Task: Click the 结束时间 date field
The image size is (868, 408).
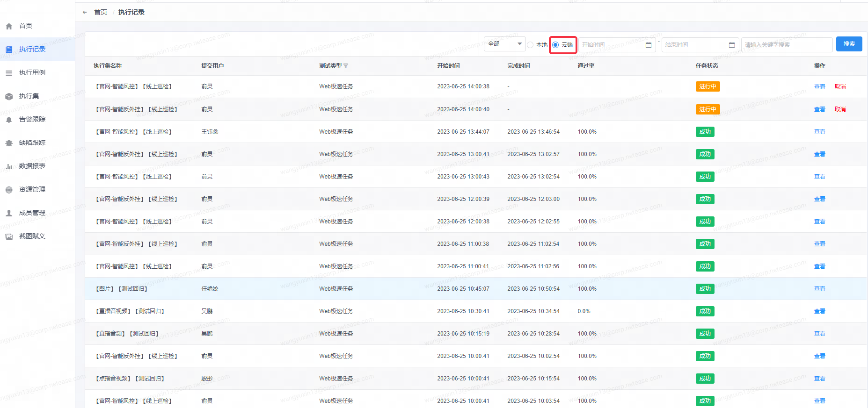Action: [x=700, y=45]
